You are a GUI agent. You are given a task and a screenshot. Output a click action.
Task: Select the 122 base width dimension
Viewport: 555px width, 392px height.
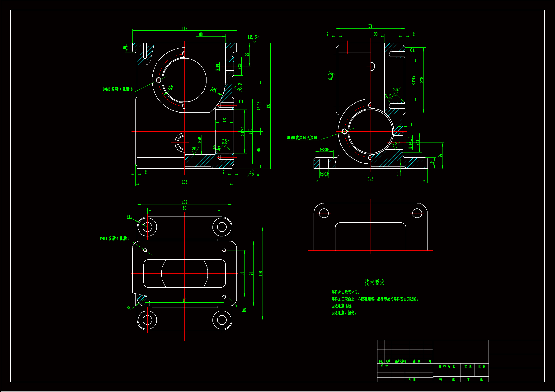tap(370, 179)
